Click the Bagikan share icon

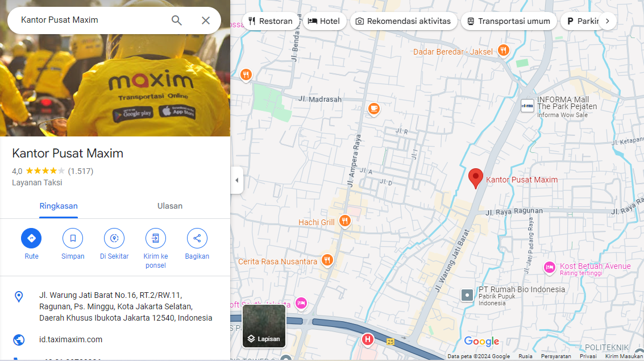197,238
